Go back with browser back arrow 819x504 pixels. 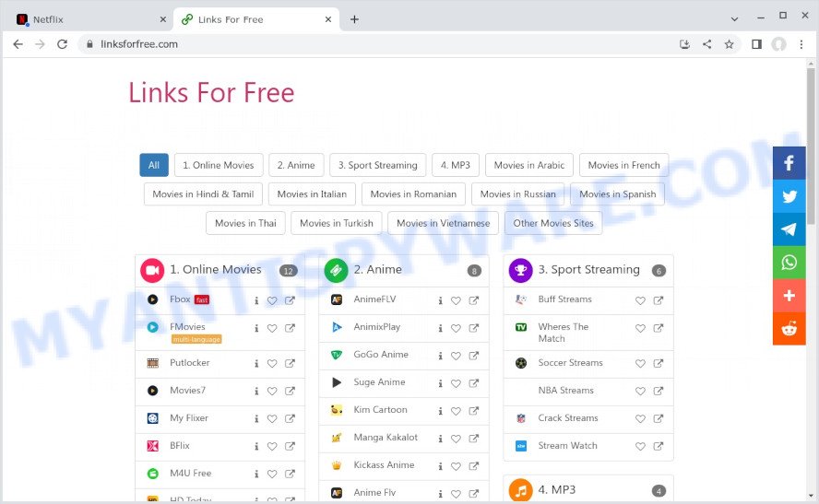tap(18, 44)
